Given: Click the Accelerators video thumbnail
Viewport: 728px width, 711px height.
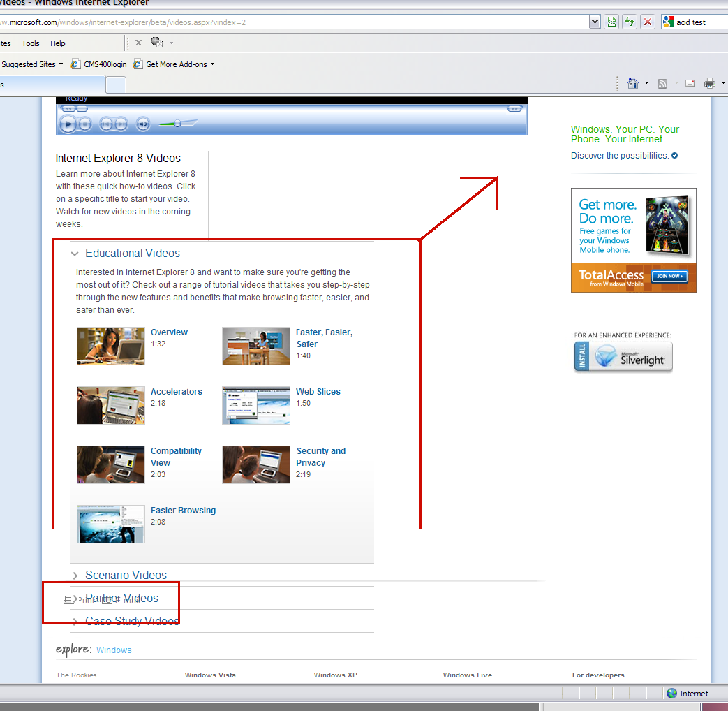Looking at the screenshot, I should (x=111, y=405).
